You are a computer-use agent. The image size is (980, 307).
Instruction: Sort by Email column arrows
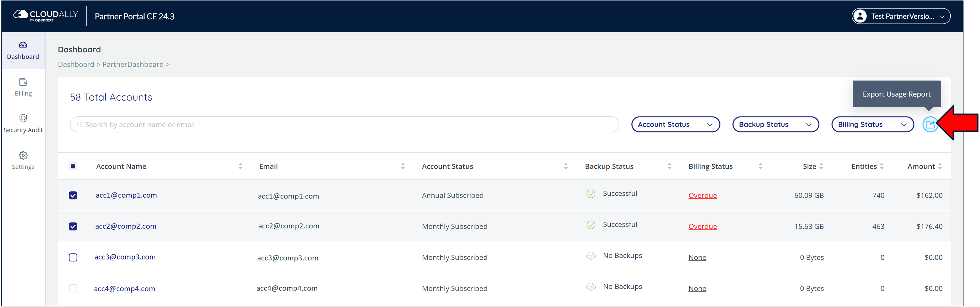(x=403, y=166)
